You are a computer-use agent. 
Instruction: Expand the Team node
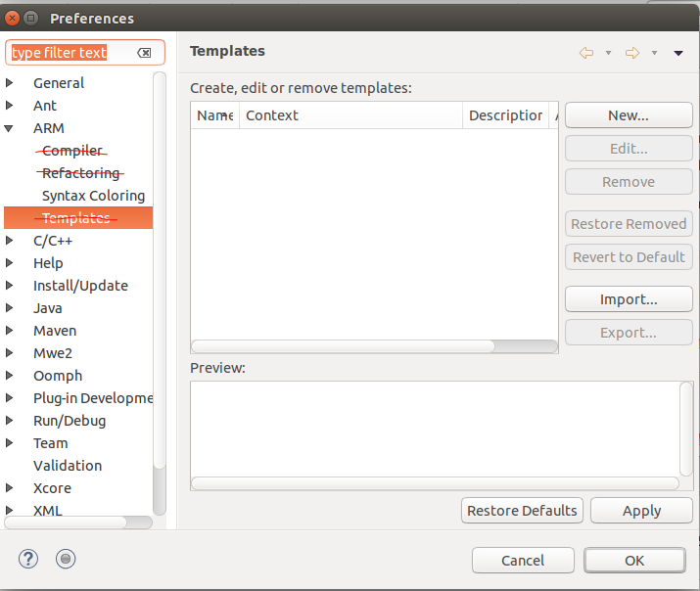(x=9, y=443)
